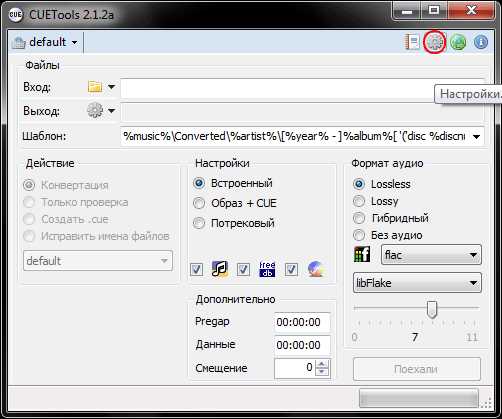Expand the output mode dropdown arrow
This screenshot has width=502, height=419.
[111, 110]
